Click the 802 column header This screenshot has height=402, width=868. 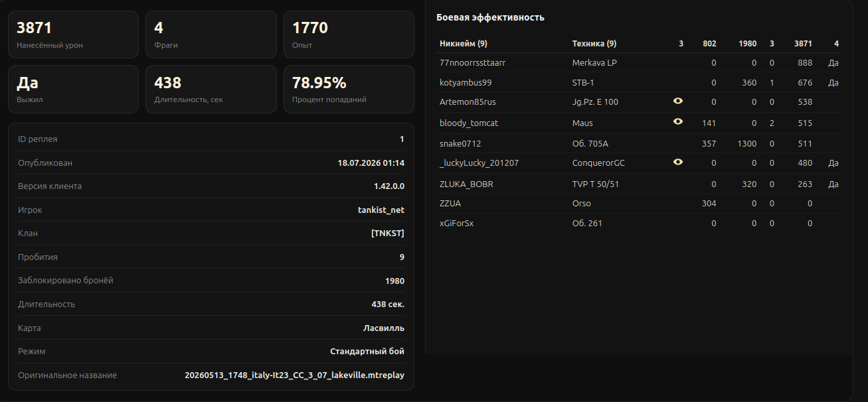point(709,44)
